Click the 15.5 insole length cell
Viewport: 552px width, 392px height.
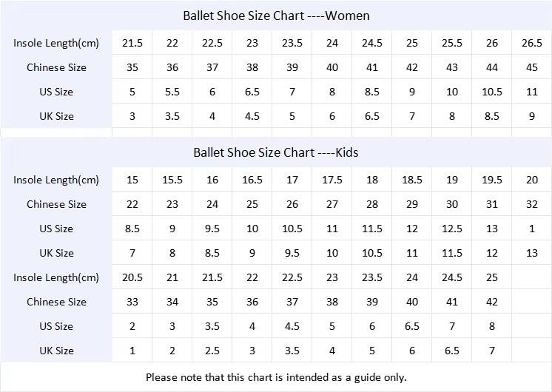click(x=172, y=180)
